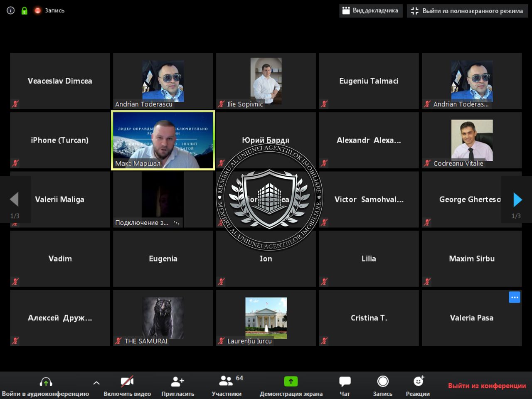Click muted mic icon on THE SAMURAI tile
Screen dimensions: 532x399
point(118,341)
